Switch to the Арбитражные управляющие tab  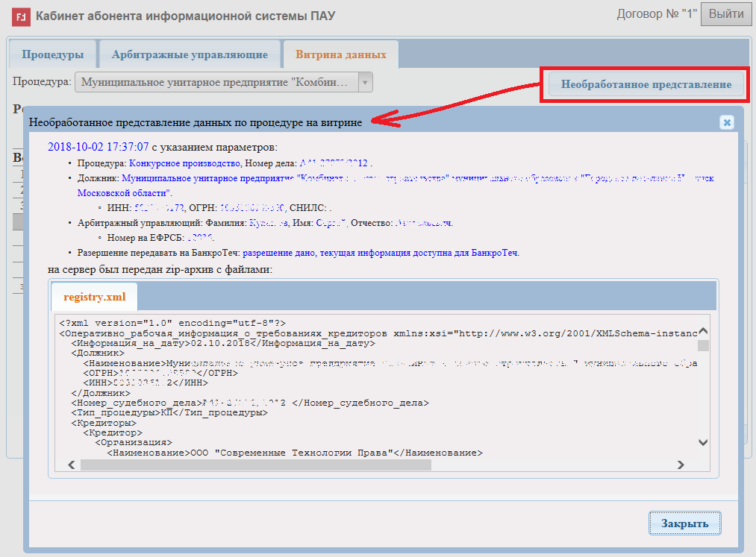pos(190,54)
